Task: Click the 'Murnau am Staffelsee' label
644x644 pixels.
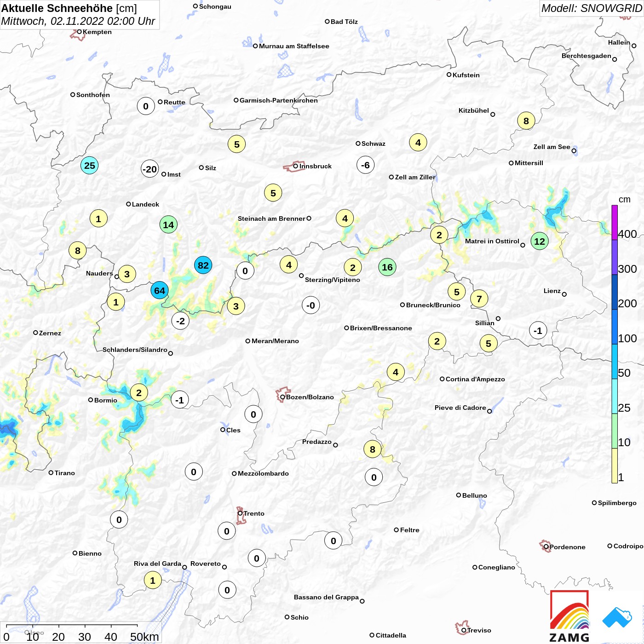Action: tap(294, 46)
